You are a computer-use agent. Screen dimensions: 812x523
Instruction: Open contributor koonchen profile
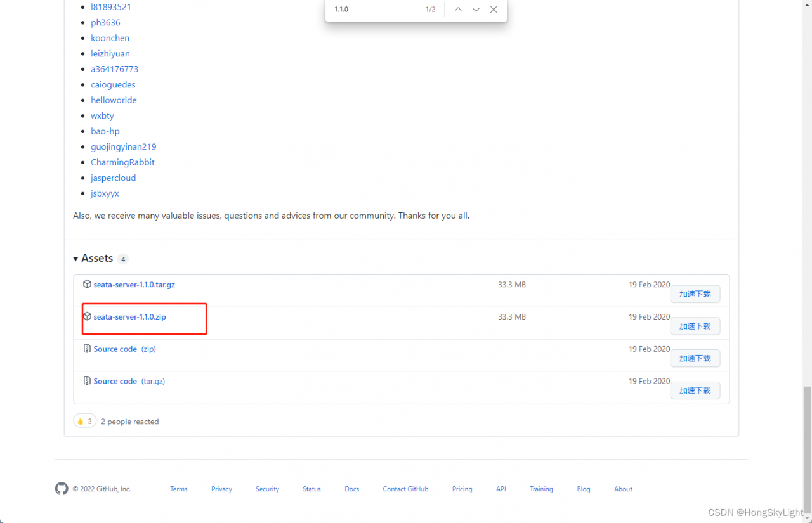coord(110,38)
